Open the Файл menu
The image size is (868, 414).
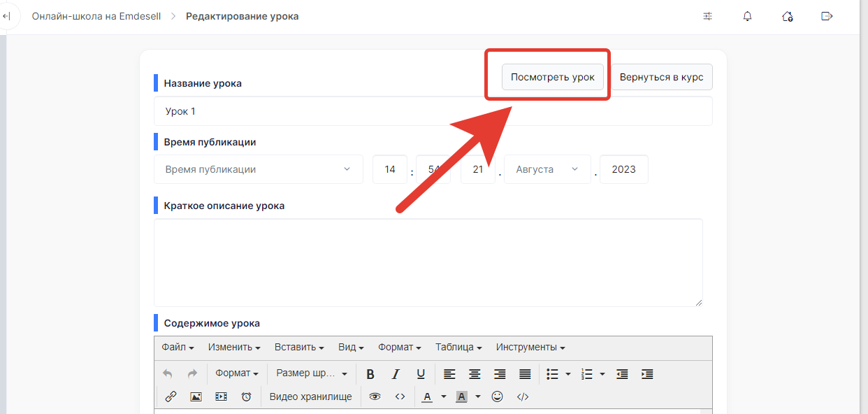[x=178, y=347]
